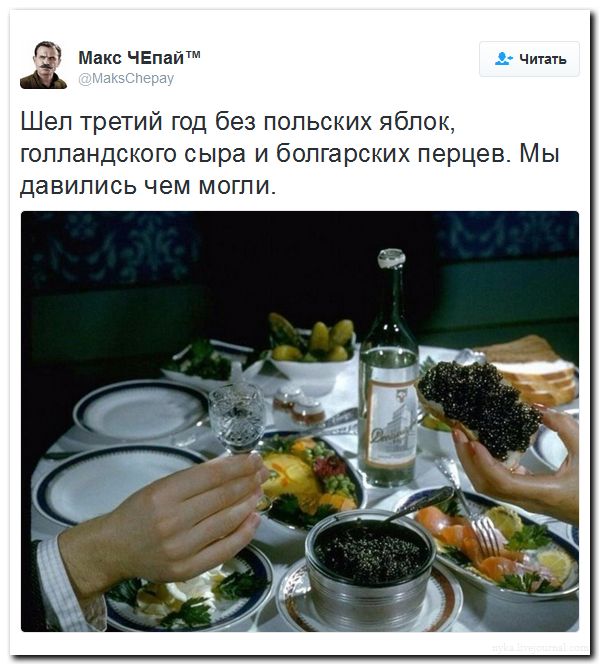The height and width of the screenshot is (666, 601).
Task: Open the attached dinner table photo
Action: click(300, 421)
